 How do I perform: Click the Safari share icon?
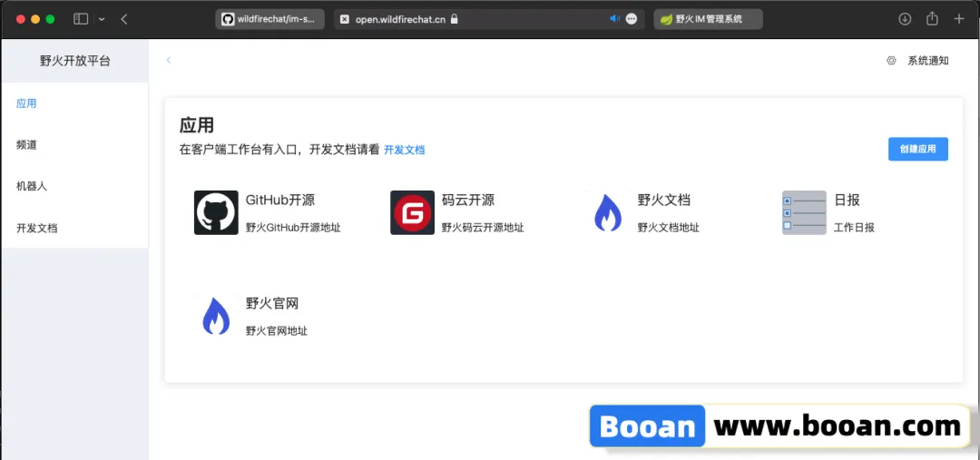932,19
